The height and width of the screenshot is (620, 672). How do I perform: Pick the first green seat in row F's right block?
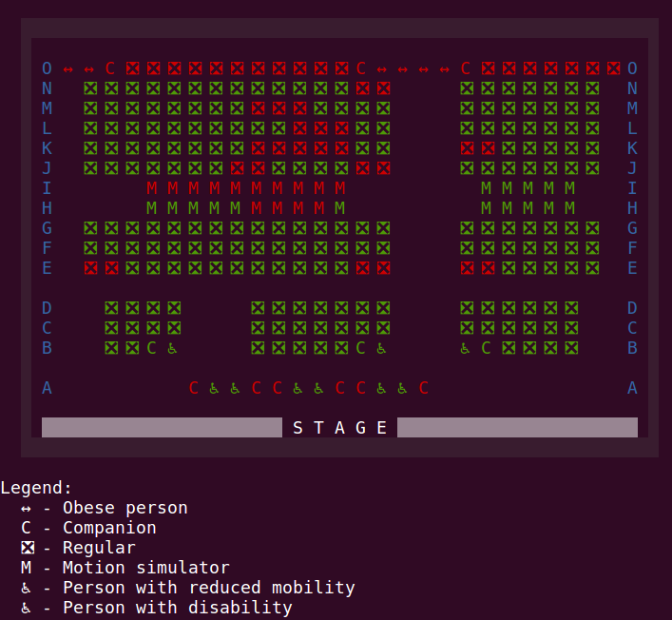[467, 248]
